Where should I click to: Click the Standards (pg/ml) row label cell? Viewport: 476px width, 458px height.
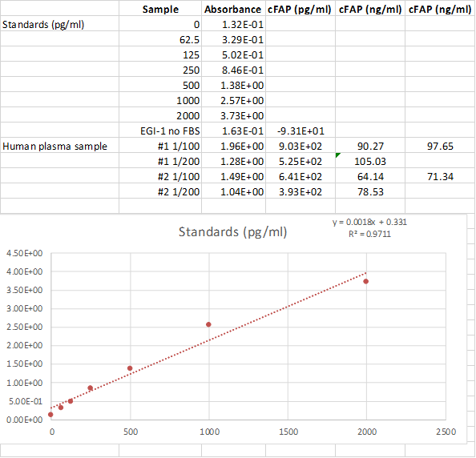[x=59, y=24]
